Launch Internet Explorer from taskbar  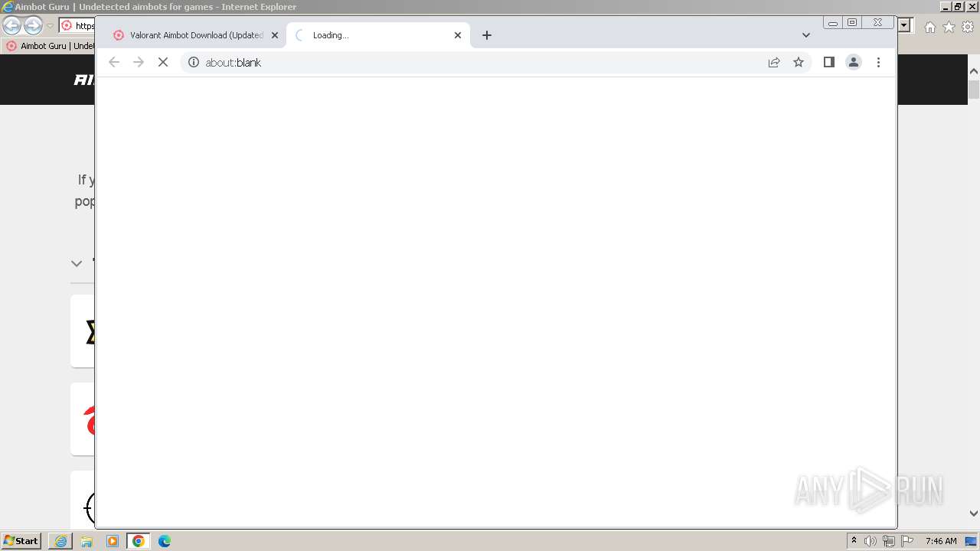point(60,541)
